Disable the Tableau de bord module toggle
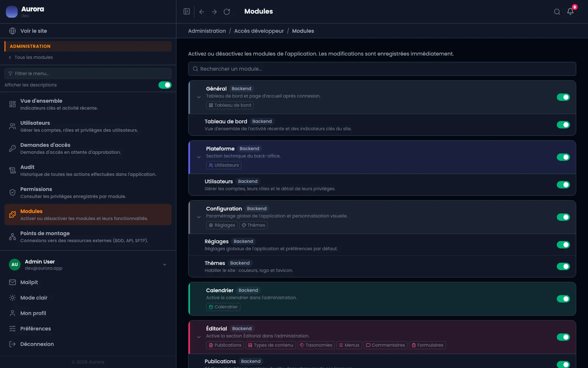Image resolution: width=588 pixels, height=368 pixels. click(x=563, y=125)
